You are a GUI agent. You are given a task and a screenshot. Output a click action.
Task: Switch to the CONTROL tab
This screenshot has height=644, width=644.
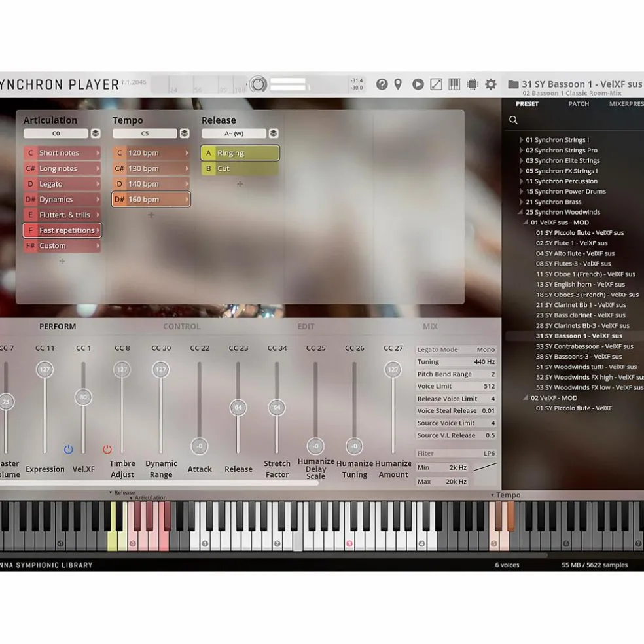tap(181, 327)
